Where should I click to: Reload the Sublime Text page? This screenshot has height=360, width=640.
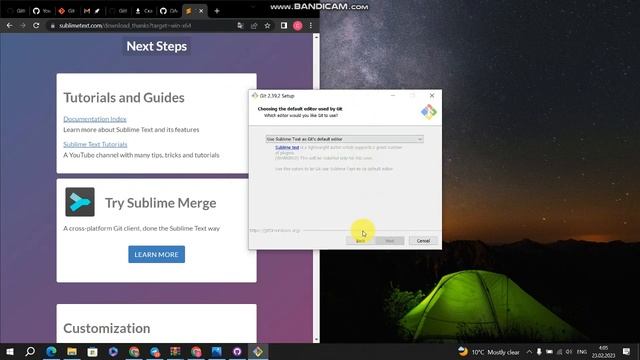click(36, 25)
